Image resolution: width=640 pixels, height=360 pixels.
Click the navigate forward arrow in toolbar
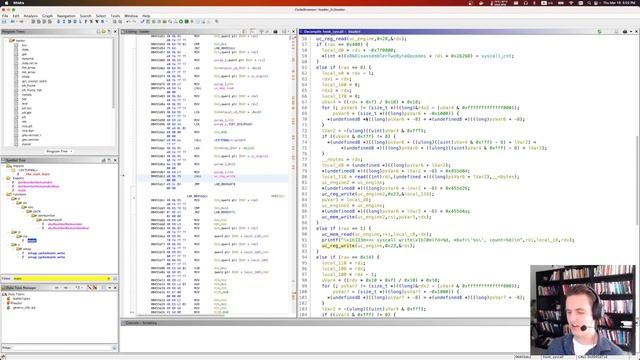point(21,21)
